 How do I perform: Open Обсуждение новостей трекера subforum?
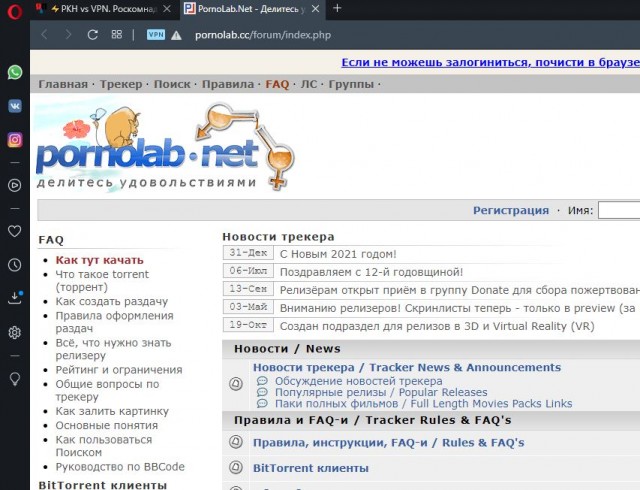(358, 381)
